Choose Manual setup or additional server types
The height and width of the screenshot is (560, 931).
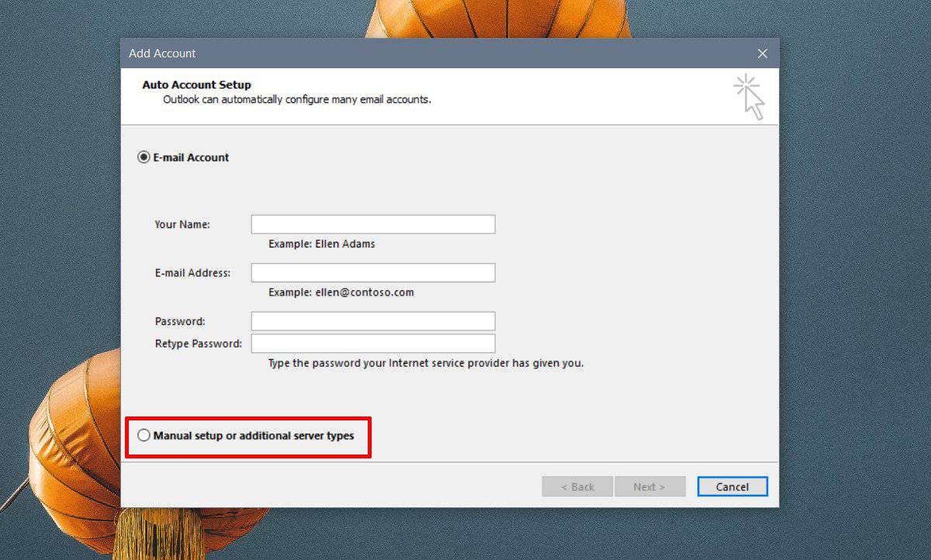click(144, 436)
